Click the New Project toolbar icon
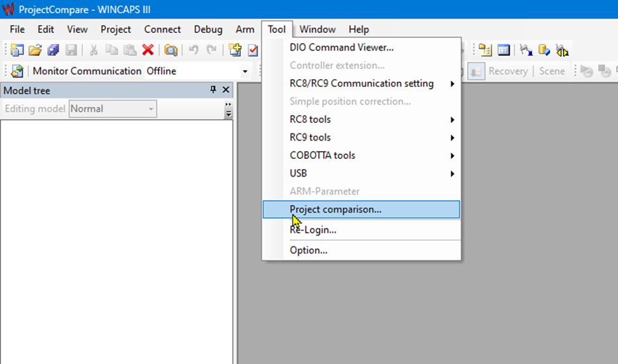The image size is (618, 364). tap(17, 50)
